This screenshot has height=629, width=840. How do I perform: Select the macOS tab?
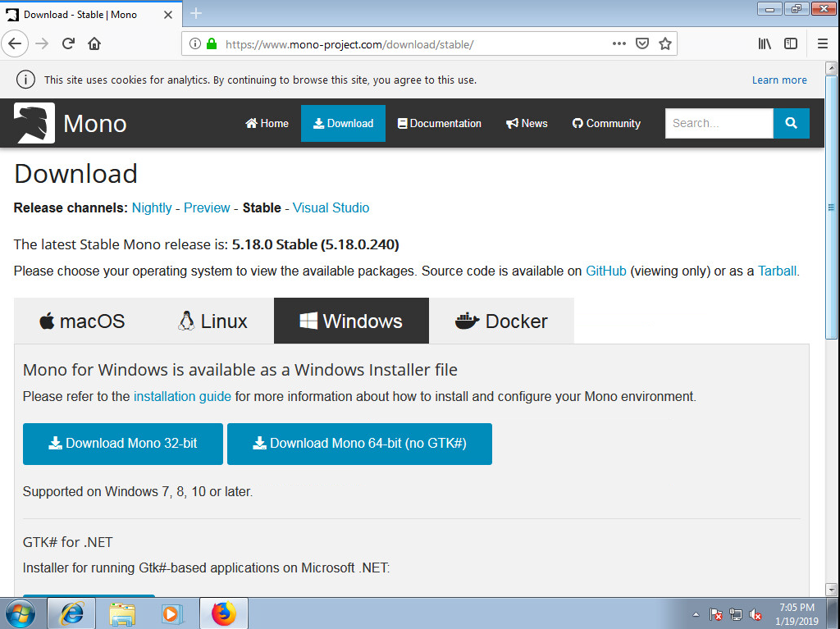(x=82, y=321)
